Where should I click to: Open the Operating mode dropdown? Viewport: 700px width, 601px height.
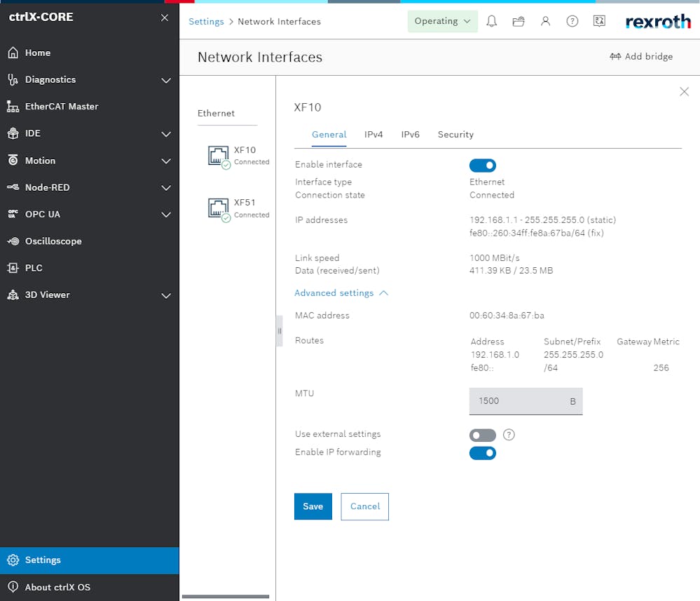click(x=442, y=21)
